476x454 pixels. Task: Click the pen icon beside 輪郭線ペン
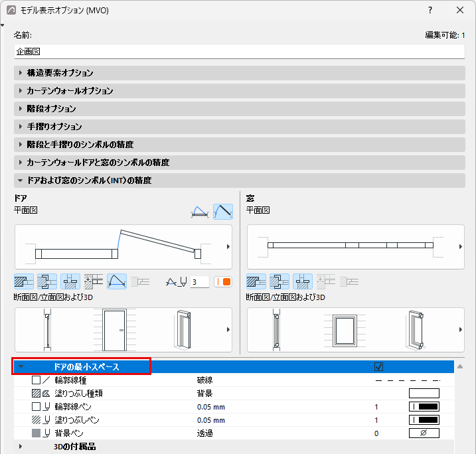point(46,407)
